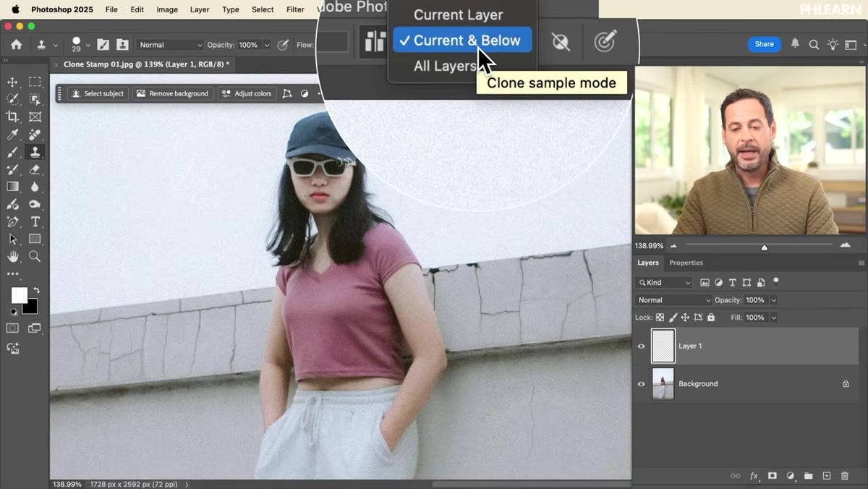Toggle Quick Mask mode

(x=12, y=328)
